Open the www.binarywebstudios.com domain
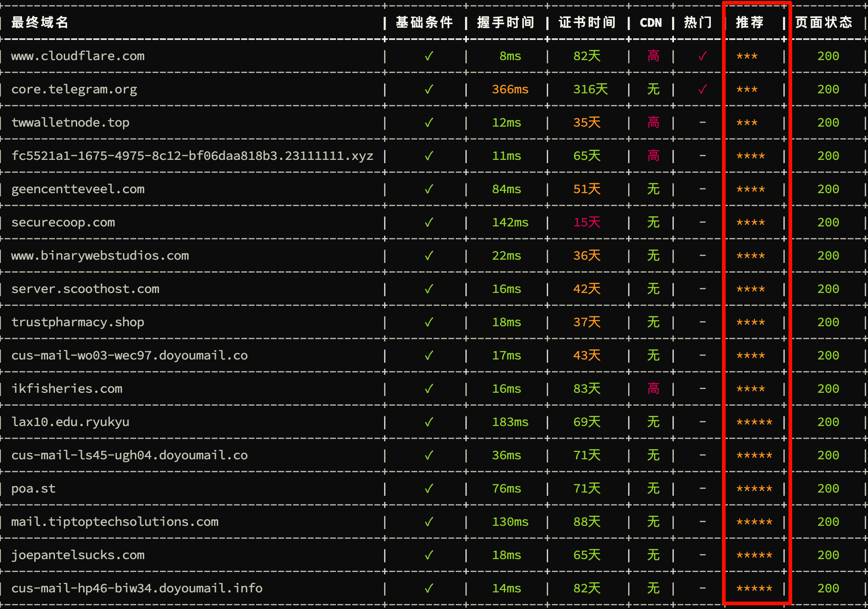 100,256
